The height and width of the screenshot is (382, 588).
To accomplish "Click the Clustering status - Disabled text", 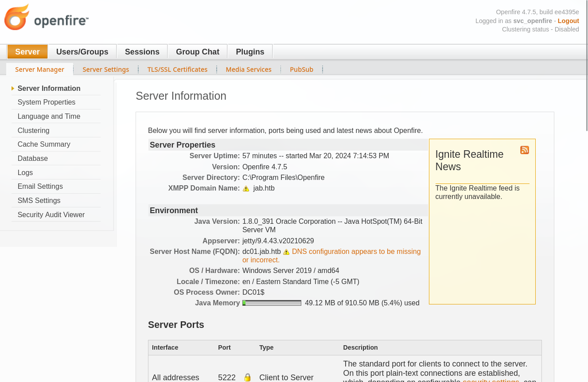I will (541, 29).
